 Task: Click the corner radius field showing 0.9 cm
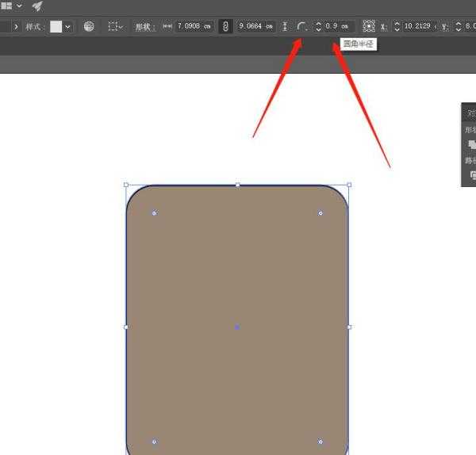pyautogui.click(x=339, y=26)
